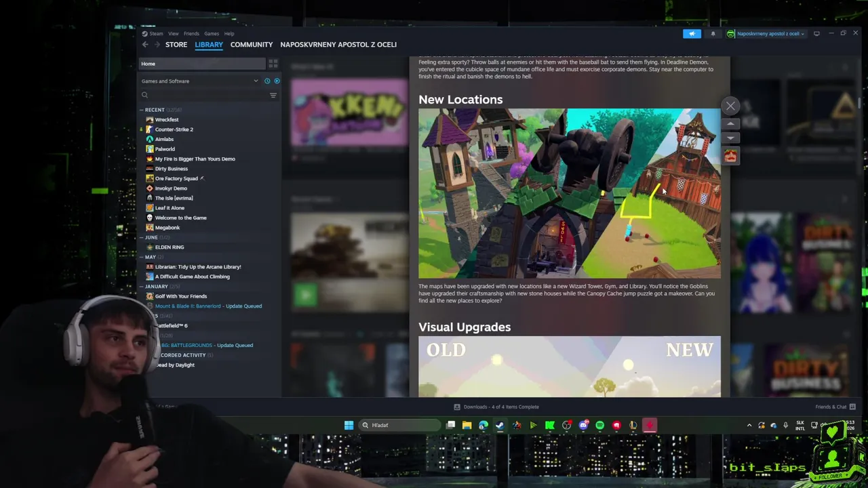This screenshot has height=488, width=868.
Task: Open the game icon below overlay arrows
Action: tap(730, 156)
